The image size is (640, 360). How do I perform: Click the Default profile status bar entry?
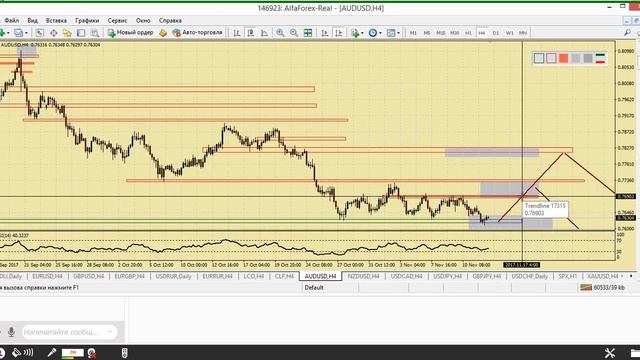pos(314,288)
